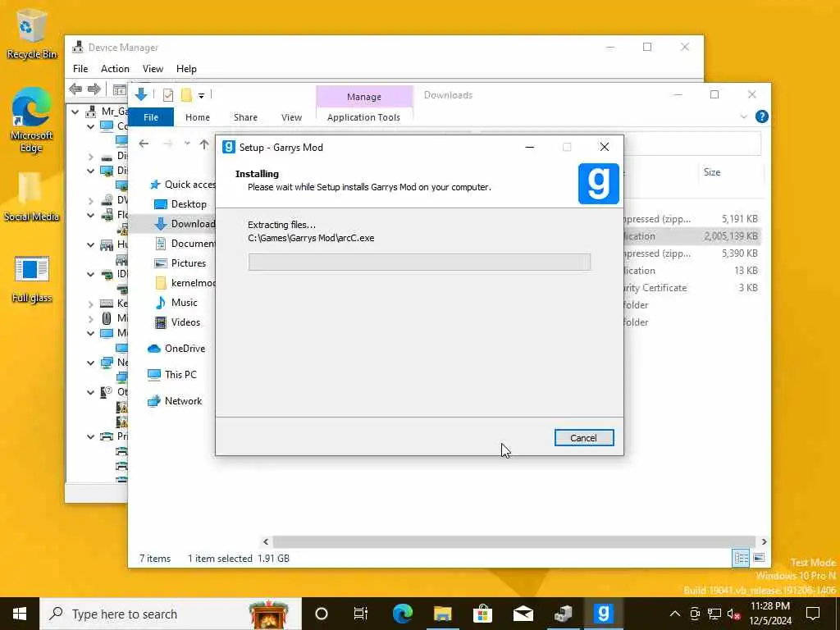Select the file row sized 13 KB

point(693,271)
